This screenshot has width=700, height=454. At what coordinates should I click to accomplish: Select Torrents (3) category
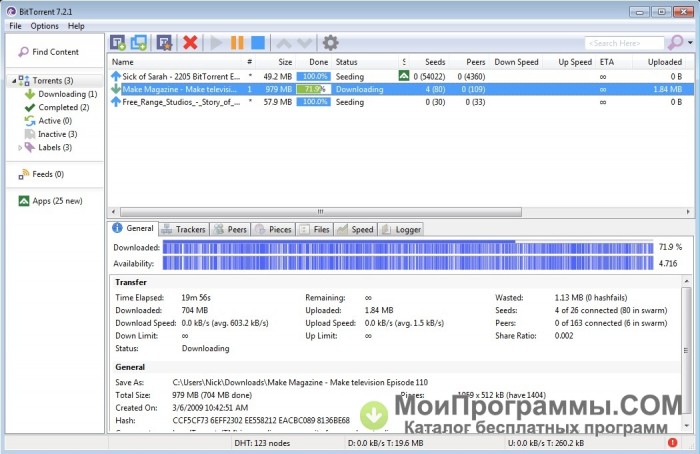(x=53, y=80)
